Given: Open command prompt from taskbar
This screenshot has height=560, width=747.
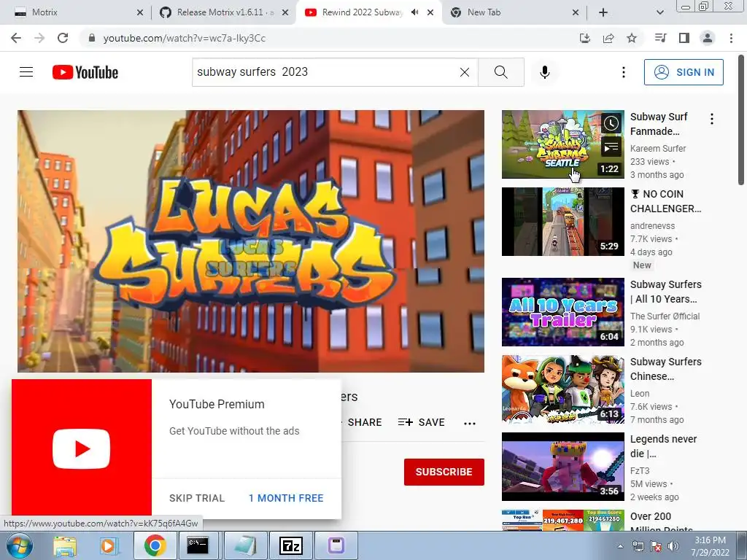Looking at the screenshot, I should (x=197, y=545).
